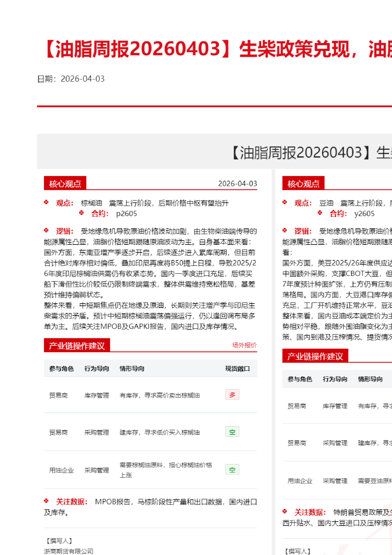Click the green 空 badge in the 建库存 row
This screenshot has height=555, width=392.
(x=232, y=432)
